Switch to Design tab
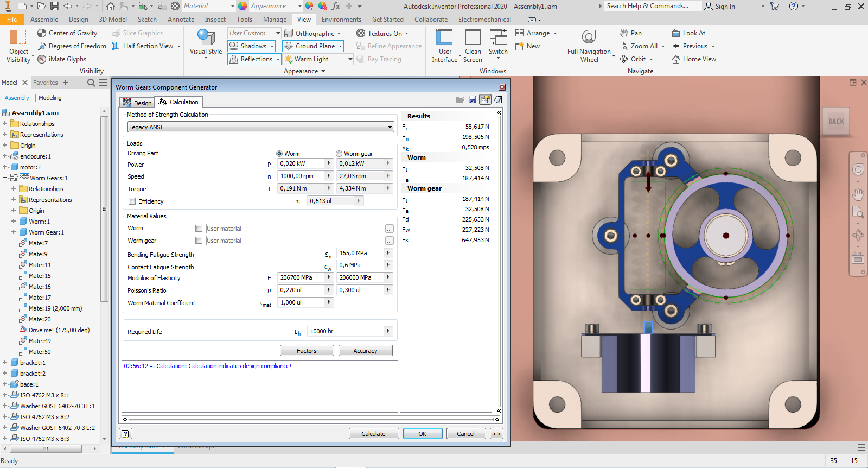 pyautogui.click(x=137, y=103)
